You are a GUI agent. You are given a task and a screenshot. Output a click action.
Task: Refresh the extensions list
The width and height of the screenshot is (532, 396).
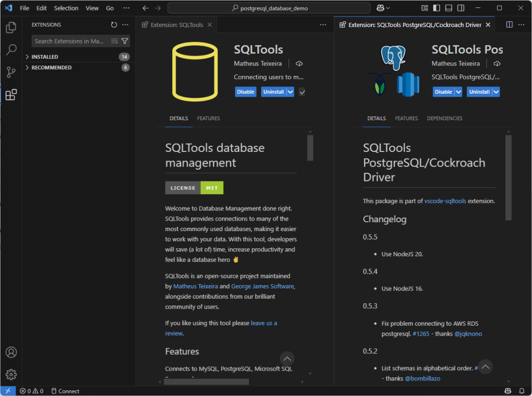114,24
